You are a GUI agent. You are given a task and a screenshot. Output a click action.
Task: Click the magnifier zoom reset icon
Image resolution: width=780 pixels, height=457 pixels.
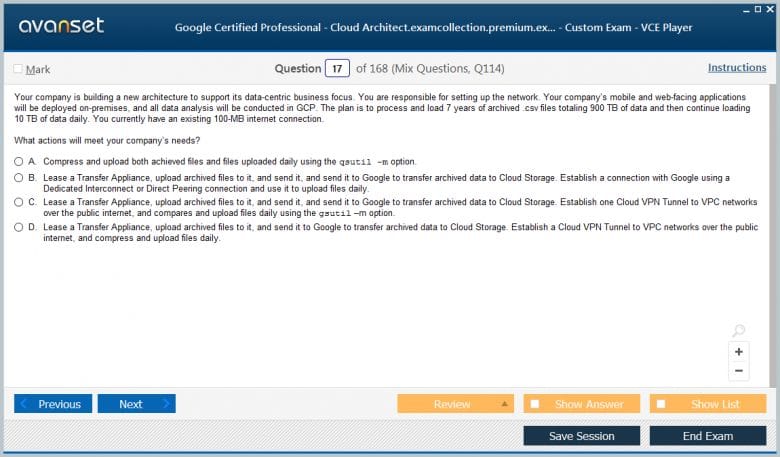(x=738, y=331)
